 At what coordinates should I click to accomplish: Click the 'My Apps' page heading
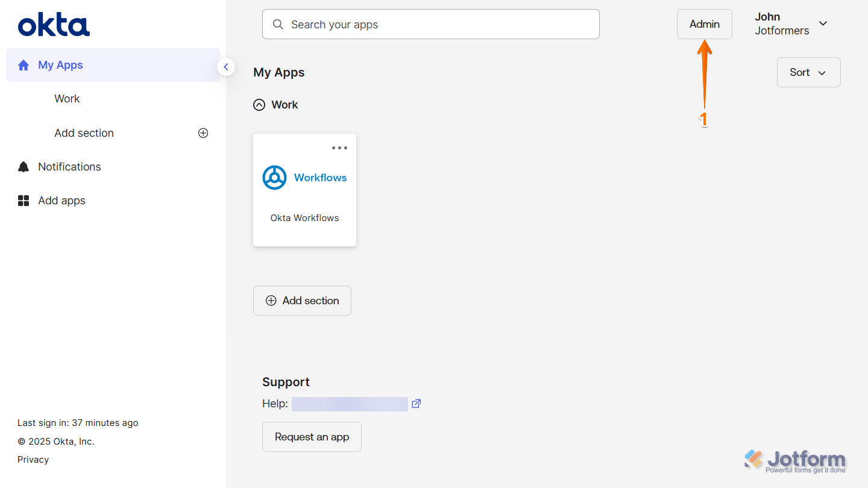pyautogui.click(x=278, y=72)
